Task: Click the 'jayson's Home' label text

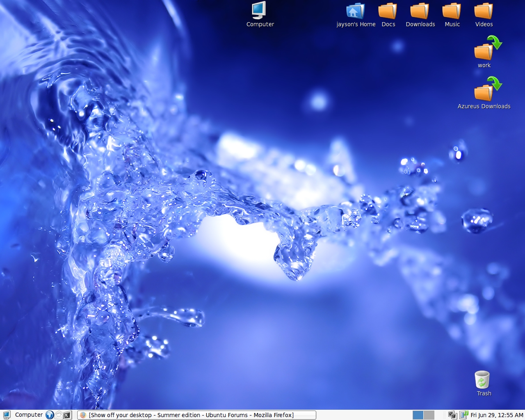Action: pos(356,24)
